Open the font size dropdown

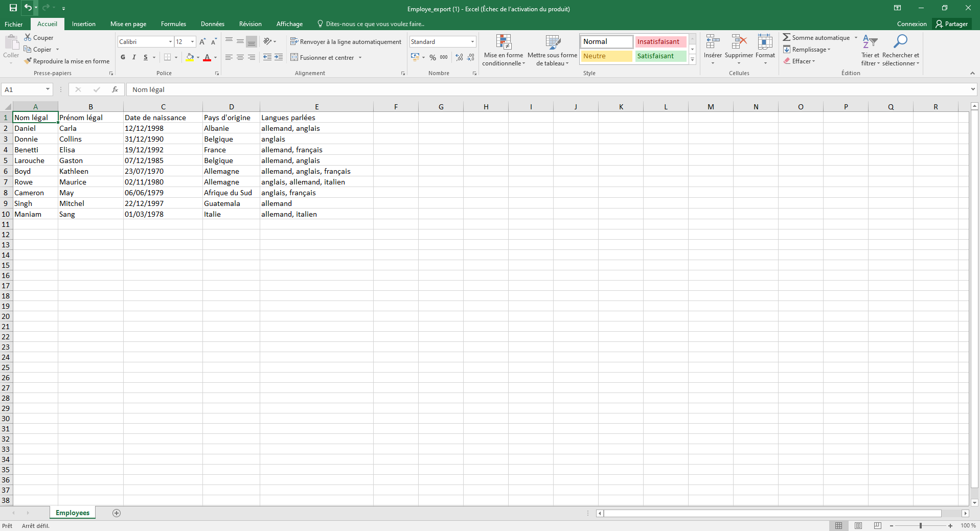[192, 42]
